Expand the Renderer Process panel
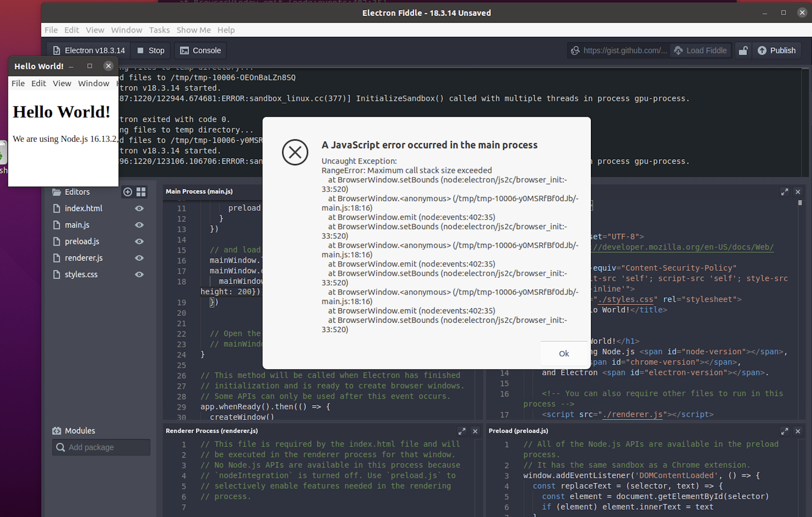The image size is (812, 517). [462, 431]
